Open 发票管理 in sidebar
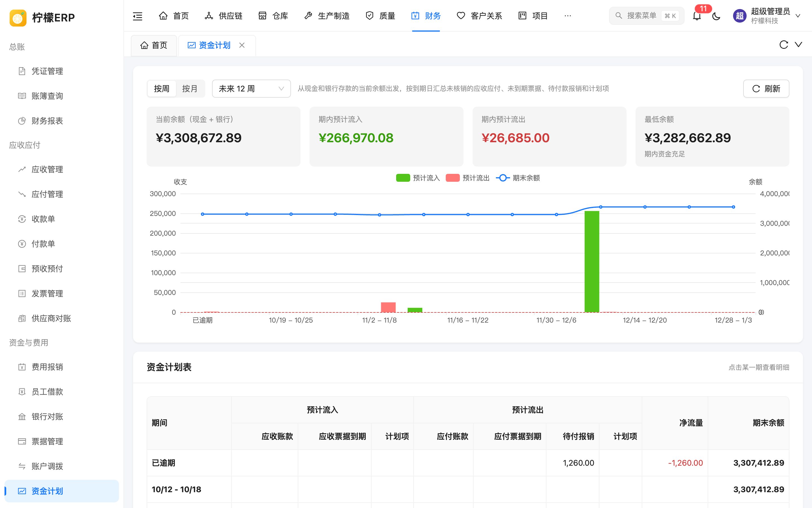This screenshot has width=812, height=508. [x=62, y=294]
